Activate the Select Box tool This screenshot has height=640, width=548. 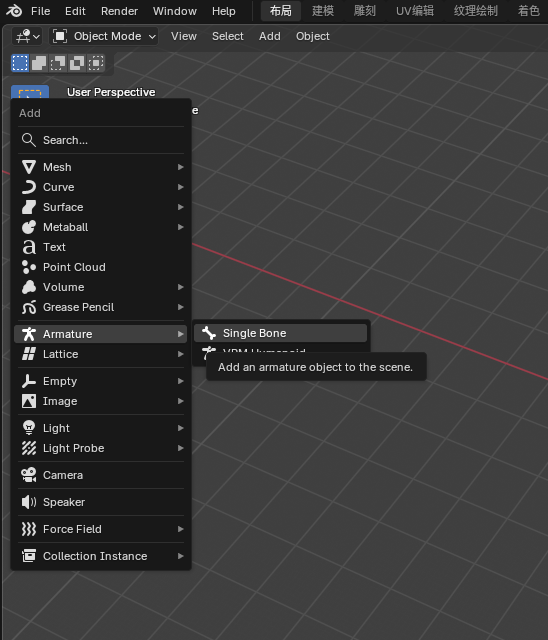click(x=30, y=92)
